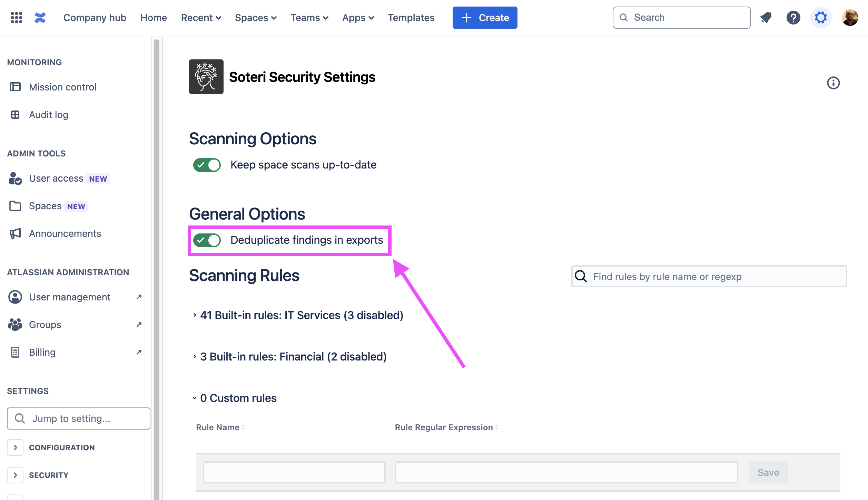Expand the SECURITY settings section
The height and width of the screenshot is (500, 868).
(x=15, y=475)
